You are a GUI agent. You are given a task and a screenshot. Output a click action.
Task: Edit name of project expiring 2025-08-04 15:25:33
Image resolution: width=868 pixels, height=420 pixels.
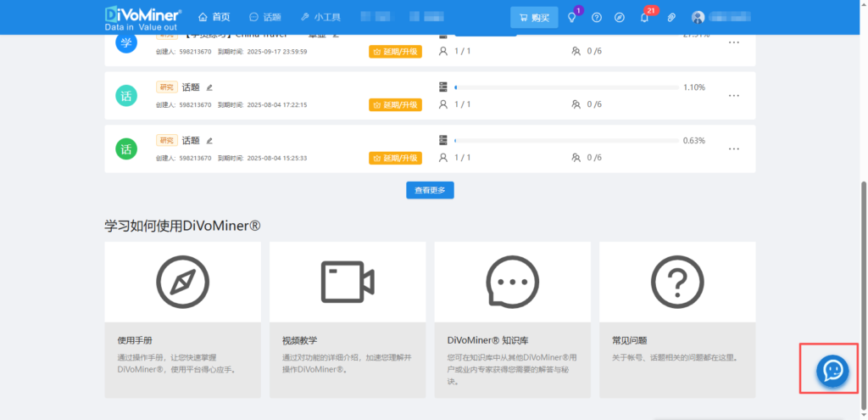pyautogui.click(x=209, y=141)
